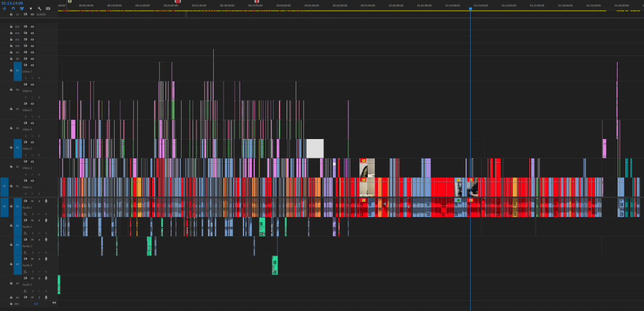
Task: Toggle the Subtitle track eye icon
Action: (32, 14)
